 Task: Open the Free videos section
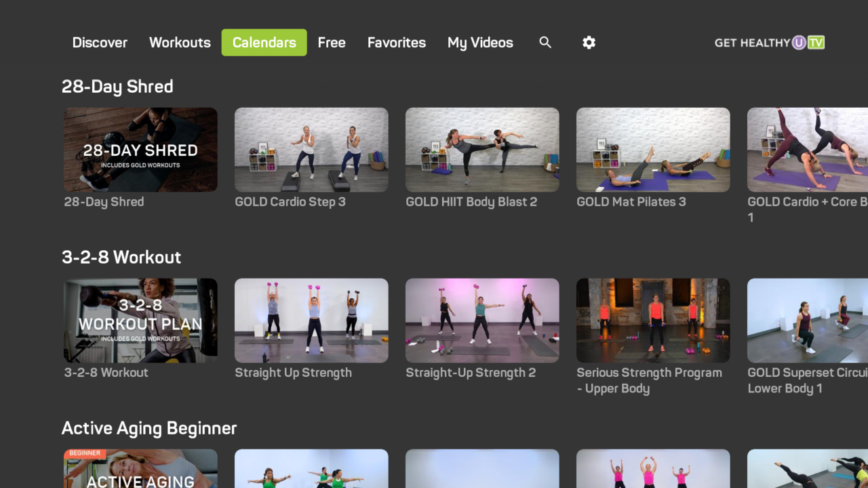point(332,42)
